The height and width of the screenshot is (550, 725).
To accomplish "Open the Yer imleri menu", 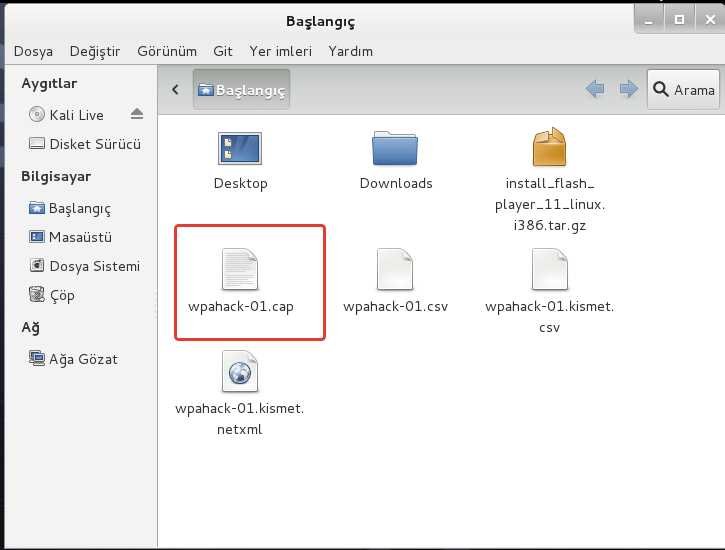I will [x=281, y=51].
